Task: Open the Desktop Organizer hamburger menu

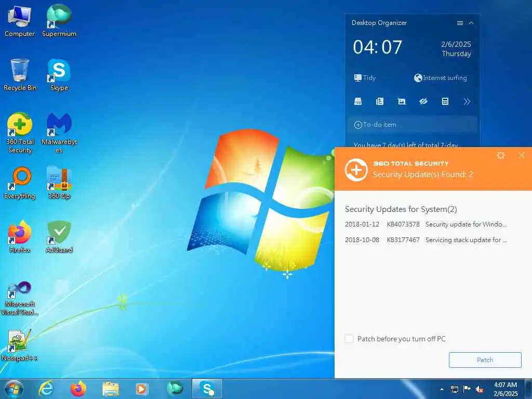Action: [460, 23]
